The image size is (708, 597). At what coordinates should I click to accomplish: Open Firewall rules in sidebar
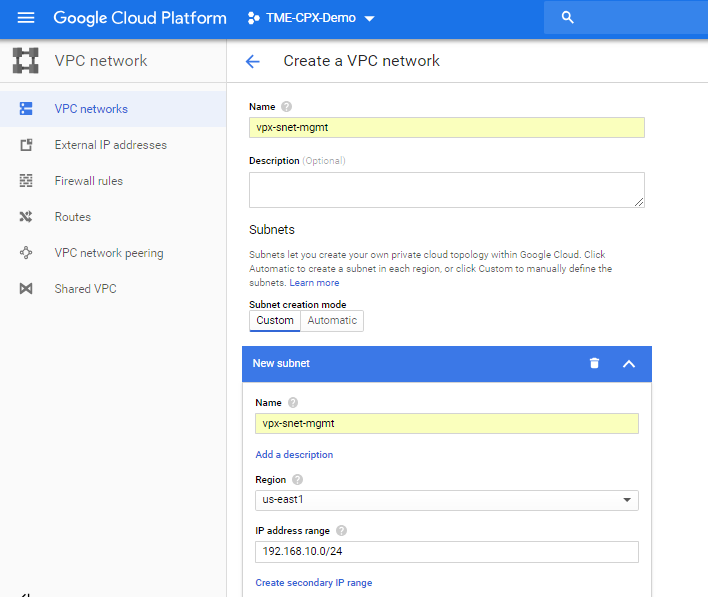[x=88, y=181]
